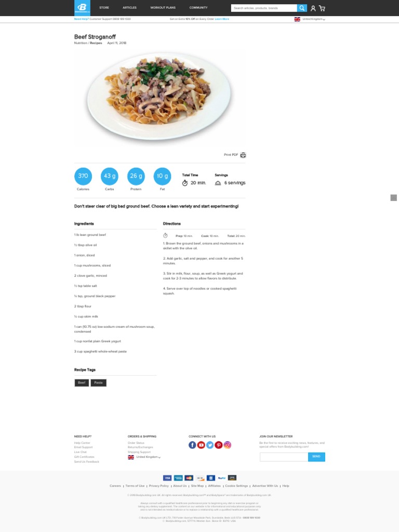Open the Store menu
The width and height of the screenshot is (399, 532).
(104, 7)
